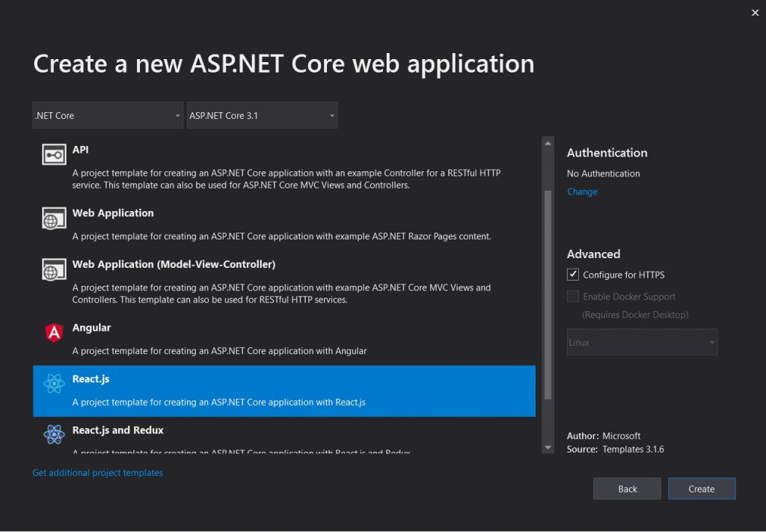Click the API template icon
766x532 pixels.
[53, 154]
